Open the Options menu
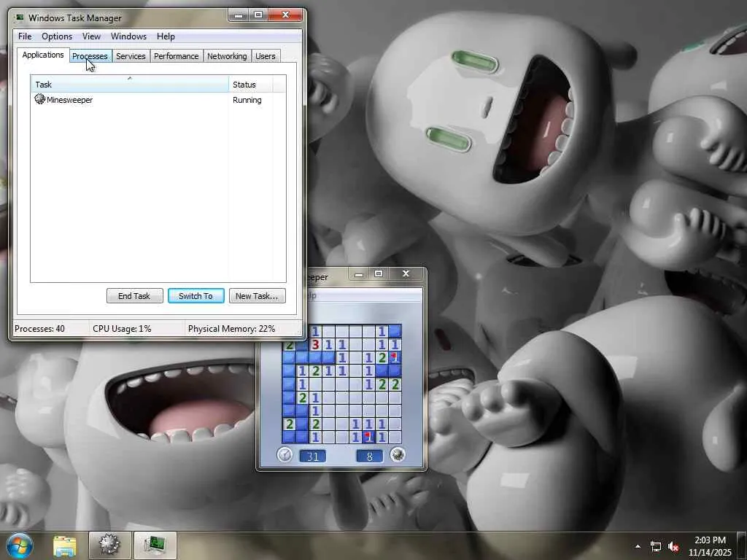The height and width of the screenshot is (560, 747). click(x=57, y=36)
